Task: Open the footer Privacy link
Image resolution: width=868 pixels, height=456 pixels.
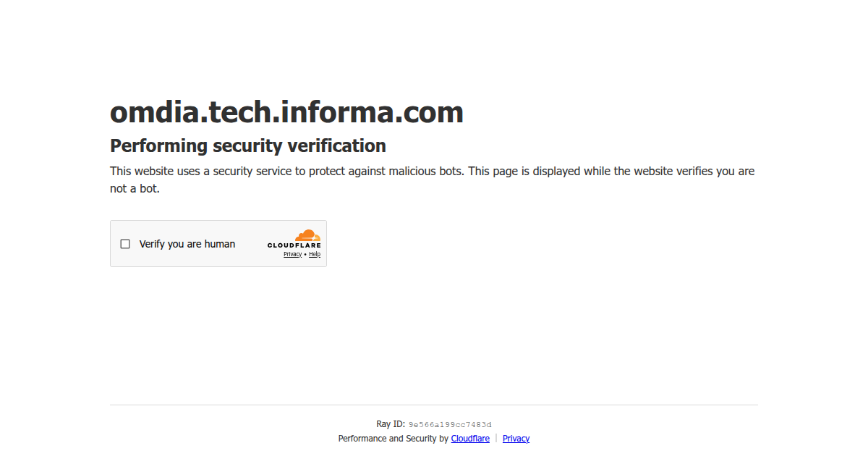Action: tap(516, 439)
